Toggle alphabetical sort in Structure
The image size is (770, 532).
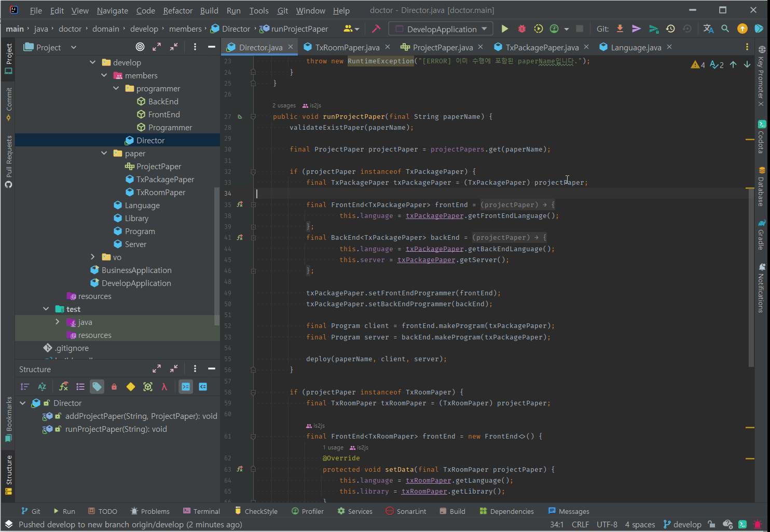[42, 387]
